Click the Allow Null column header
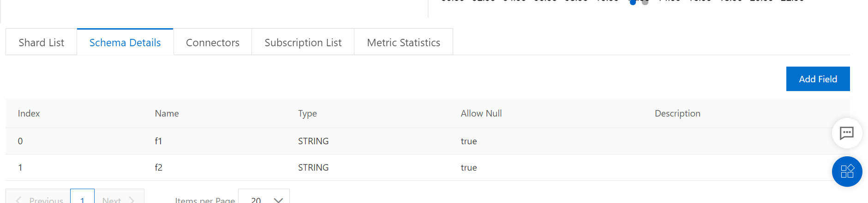Viewport: 868px width, 203px height. click(481, 113)
